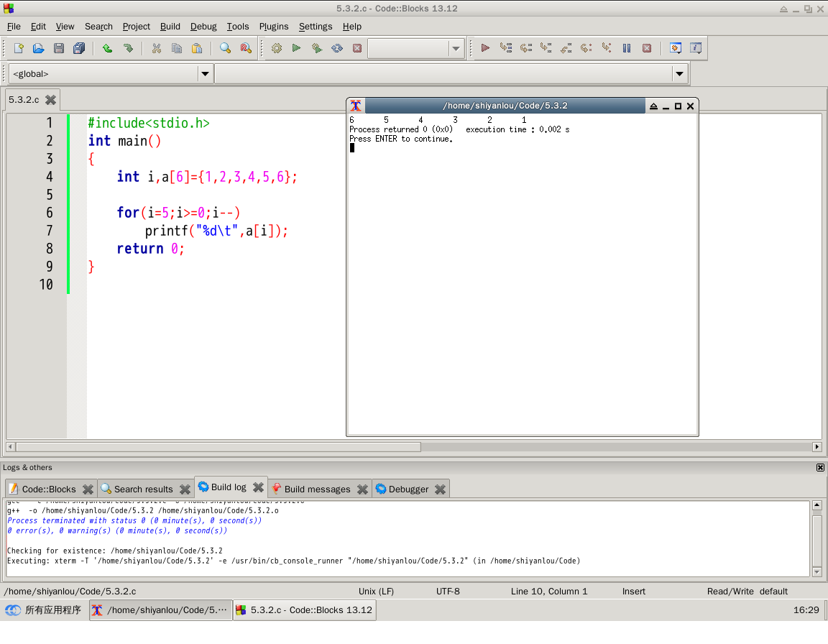Open Find with the magnifier icon
The image size is (828, 644).
click(x=226, y=49)
